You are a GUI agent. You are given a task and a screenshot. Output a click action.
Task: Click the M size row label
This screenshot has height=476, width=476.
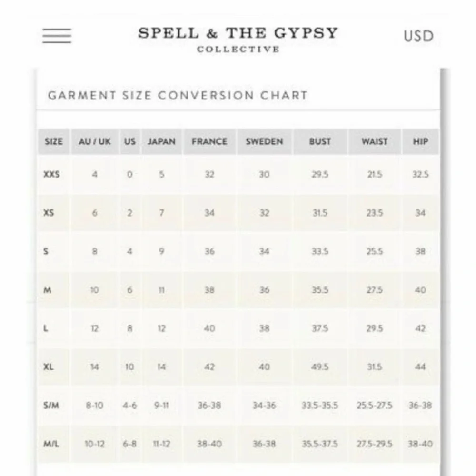point(47,290)
